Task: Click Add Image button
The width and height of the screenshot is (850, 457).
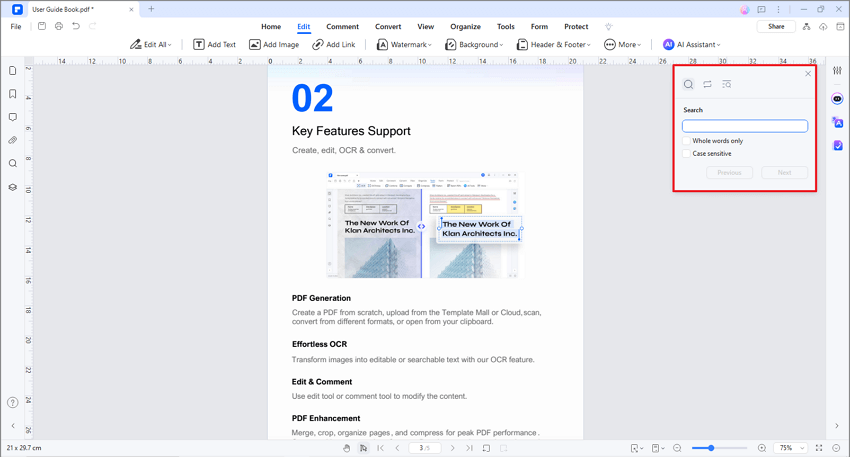Action: (x=274, y=44)
